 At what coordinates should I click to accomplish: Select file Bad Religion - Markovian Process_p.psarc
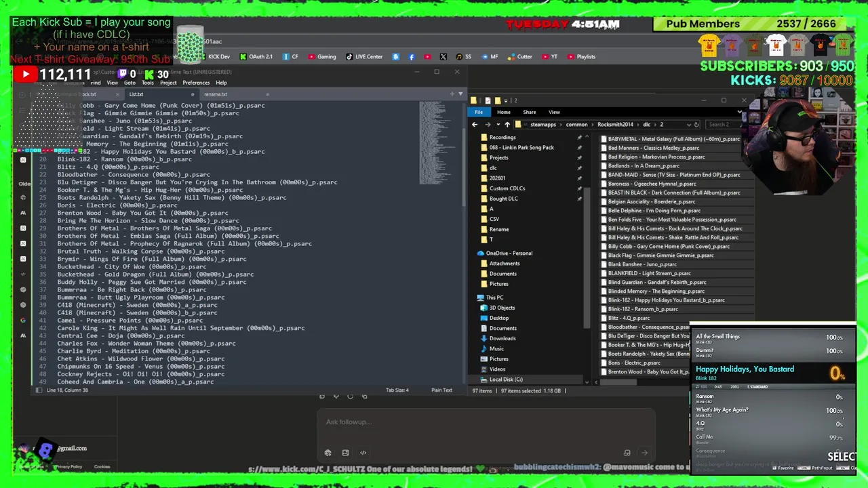pyautogui.click(x=656, y=157)
